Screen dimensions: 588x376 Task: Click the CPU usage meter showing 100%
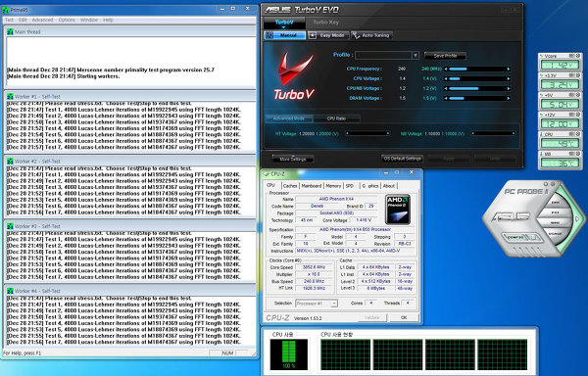[x=289, y=354]
